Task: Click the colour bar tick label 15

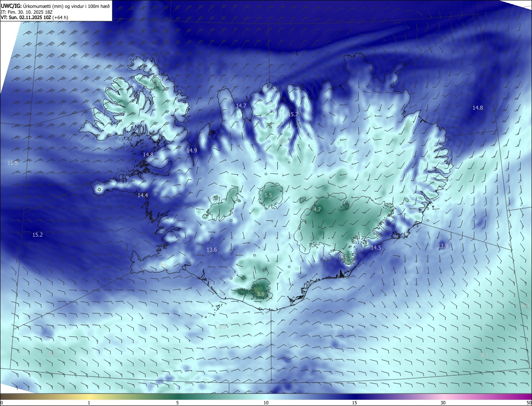Action: tap(355, 403)
